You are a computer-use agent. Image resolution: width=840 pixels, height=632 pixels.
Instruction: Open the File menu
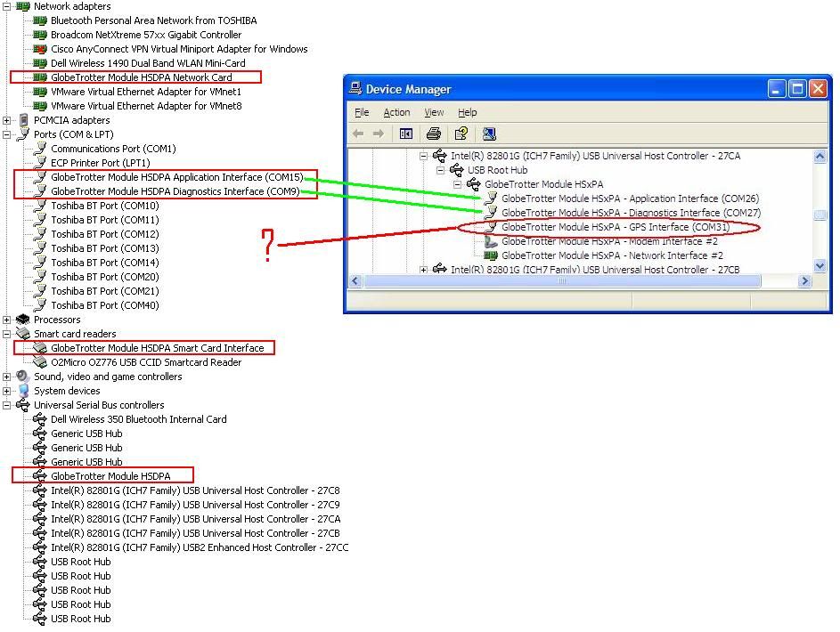click(x=362, y=112)
